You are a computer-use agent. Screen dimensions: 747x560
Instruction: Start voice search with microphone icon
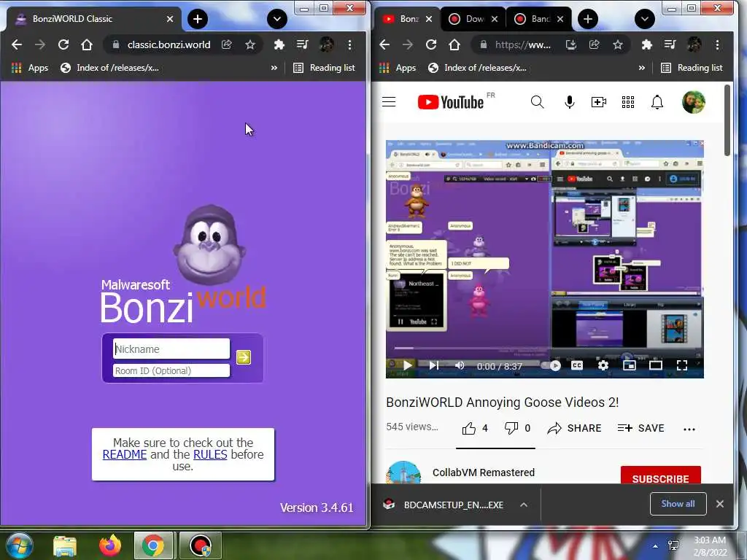pyautogui.click(x=569, y=102)
